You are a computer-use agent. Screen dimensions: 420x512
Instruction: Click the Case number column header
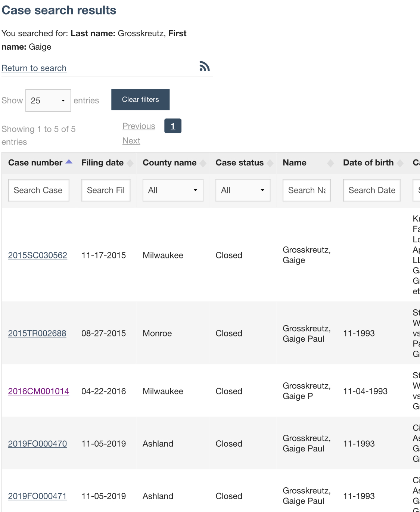point(35,163)
